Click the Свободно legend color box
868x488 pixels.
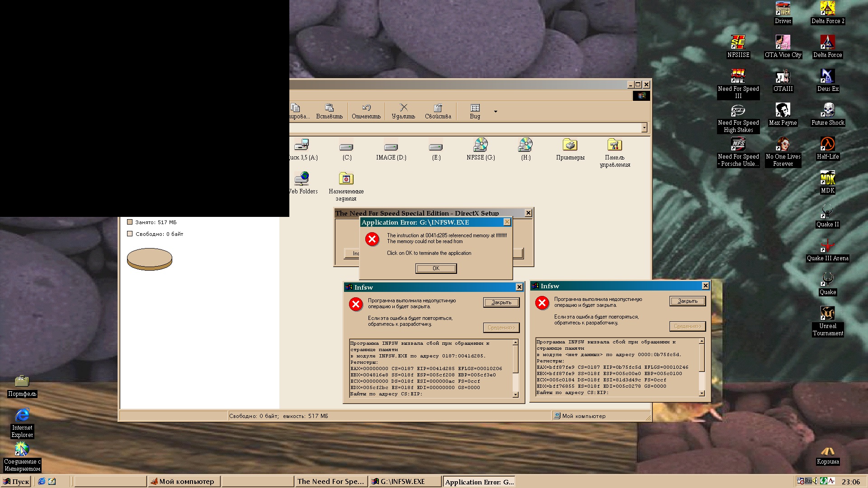[130, 234]
